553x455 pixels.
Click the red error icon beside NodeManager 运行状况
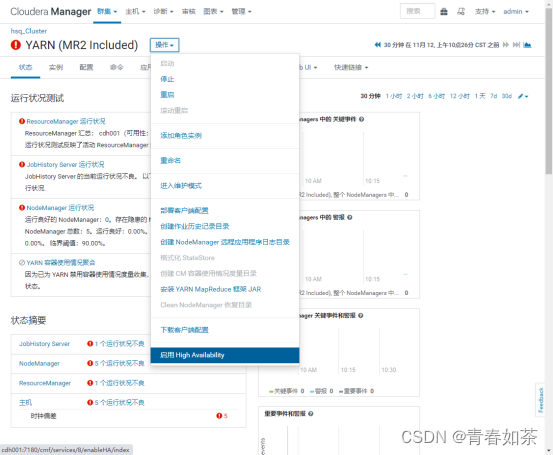(x=22, y=208)
